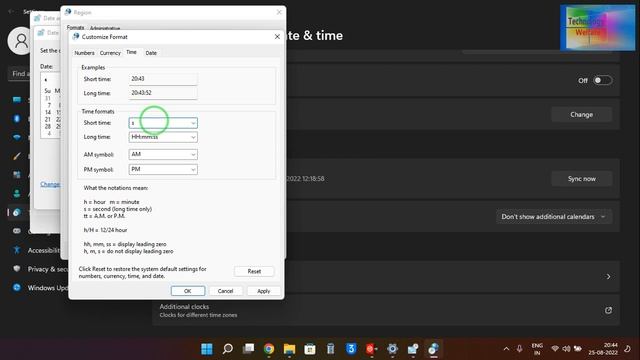Expand the AM symbol dropdown
The image size is (640, 360).
point(163,154)
